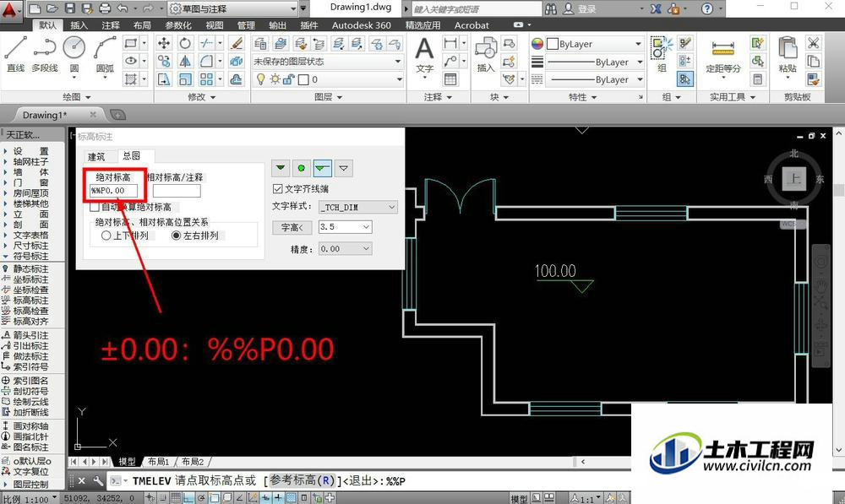Click the 比例 1:100 scale in status bar

[x=30, y=499]
